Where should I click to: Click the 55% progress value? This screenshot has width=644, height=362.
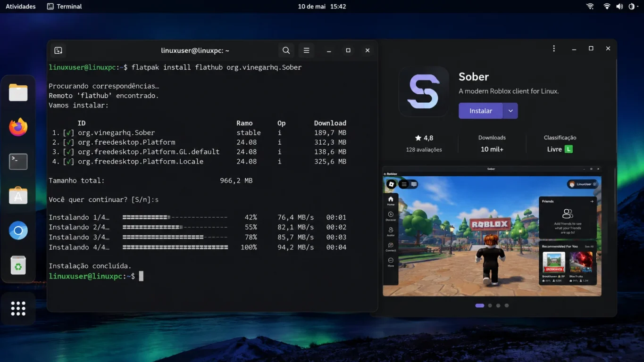[x=251, y=227]
